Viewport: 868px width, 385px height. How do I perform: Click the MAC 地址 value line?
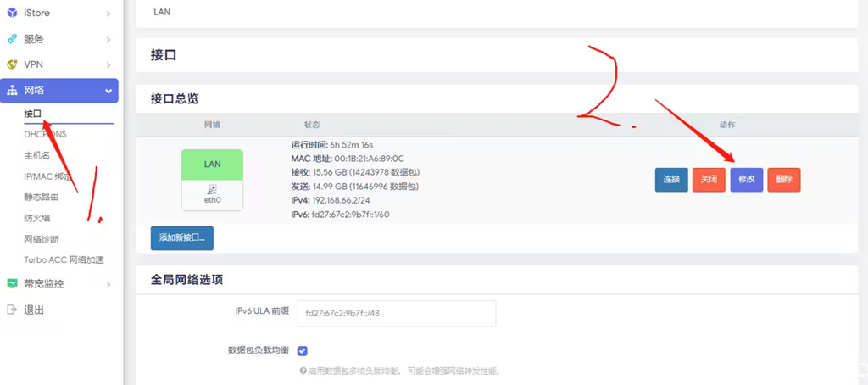click(348, 159)
